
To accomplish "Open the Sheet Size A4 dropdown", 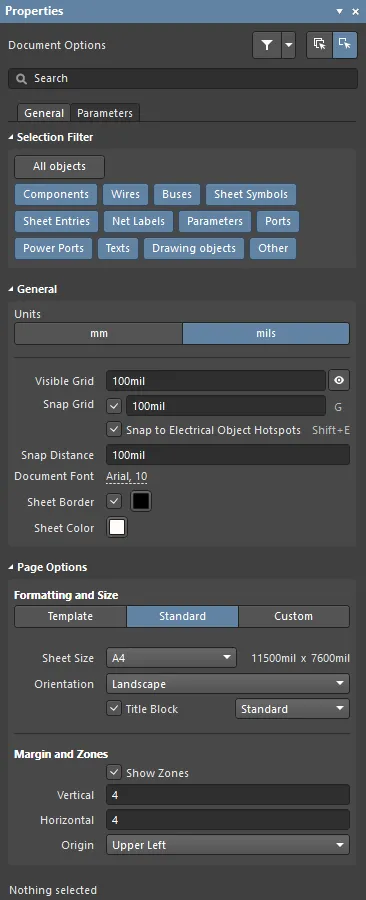I will coord(171,658).
